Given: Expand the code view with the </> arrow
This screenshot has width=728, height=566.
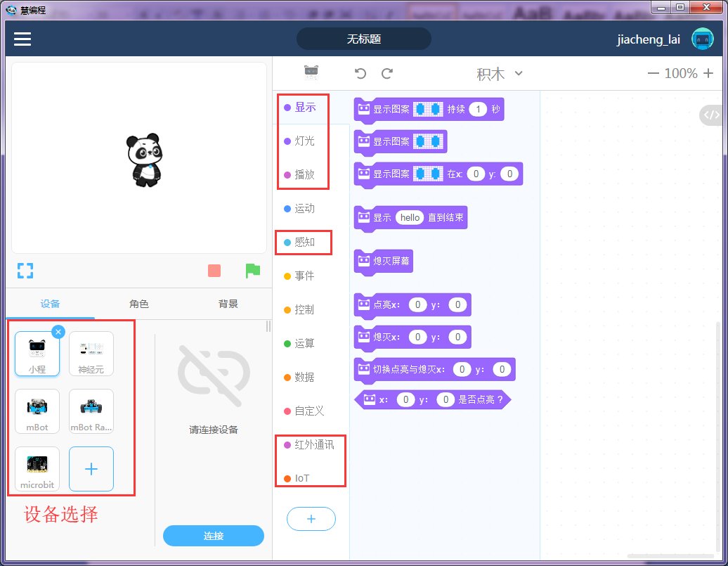Looking at the screenshot, I should (712, 115).
